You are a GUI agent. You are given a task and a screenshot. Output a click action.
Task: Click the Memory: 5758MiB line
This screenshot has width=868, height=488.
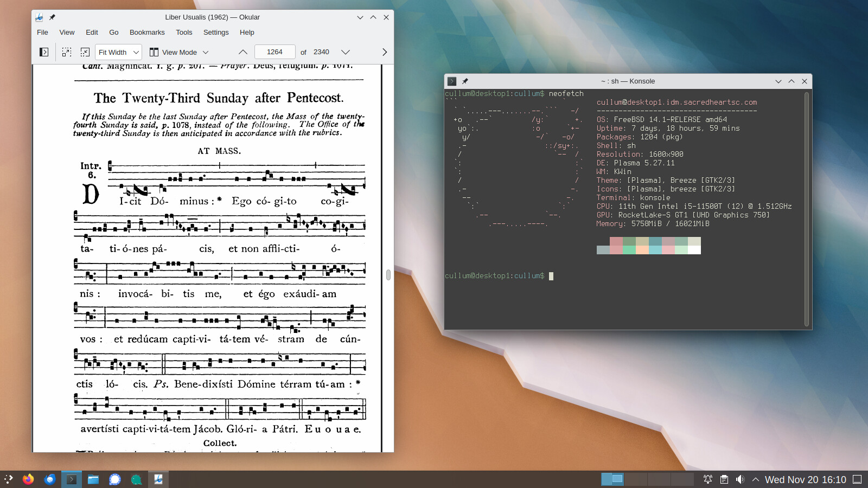click(x=653, y=224)
